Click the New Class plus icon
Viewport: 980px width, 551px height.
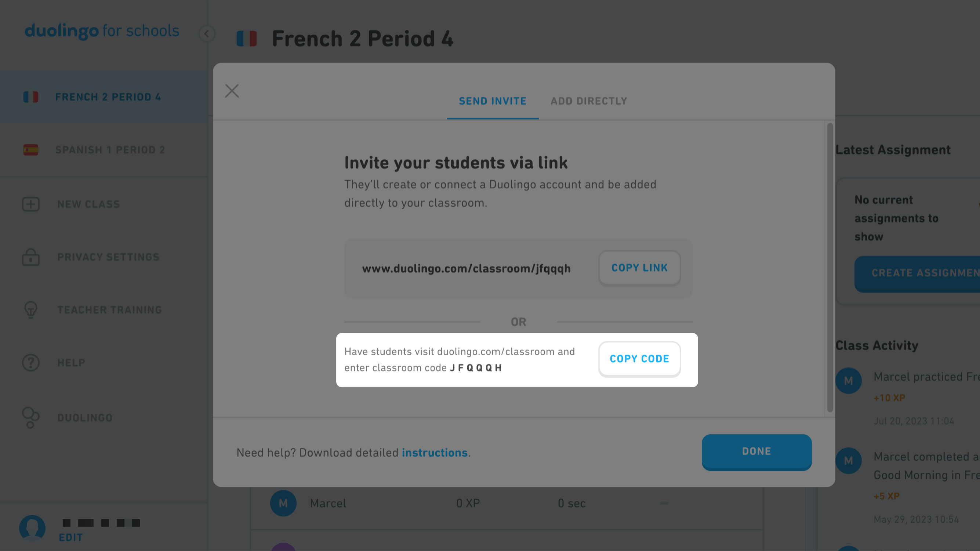(x=31, y=204)
